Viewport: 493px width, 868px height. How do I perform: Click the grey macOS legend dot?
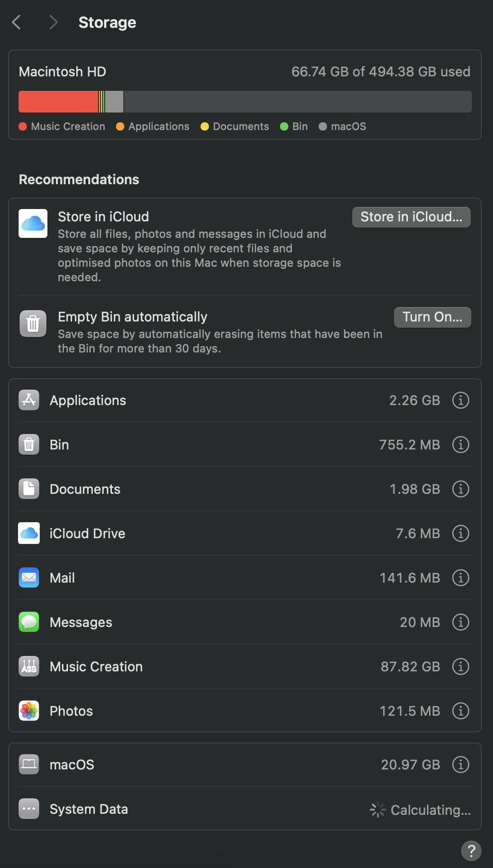click(x=323, y=126)
